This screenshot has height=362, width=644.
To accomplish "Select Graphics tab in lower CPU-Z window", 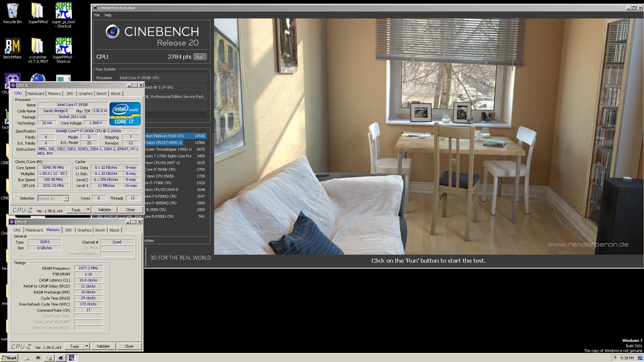I will (84, 230).
